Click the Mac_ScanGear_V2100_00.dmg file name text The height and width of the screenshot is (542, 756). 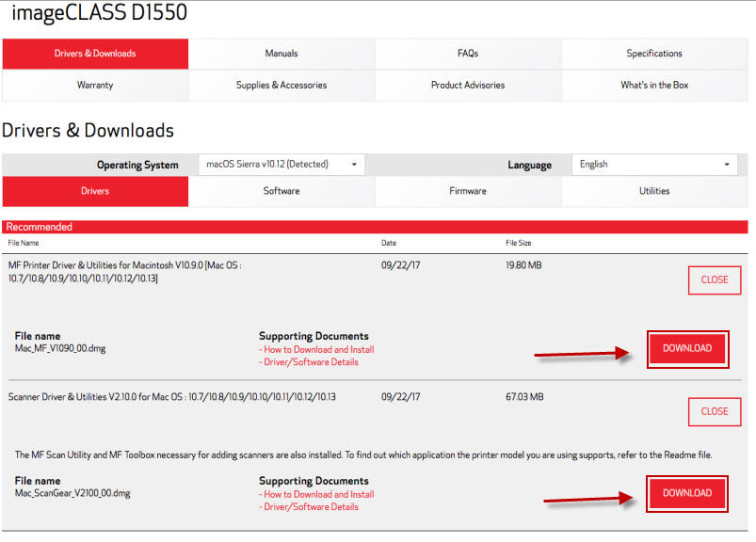click(x=72, y=493)
